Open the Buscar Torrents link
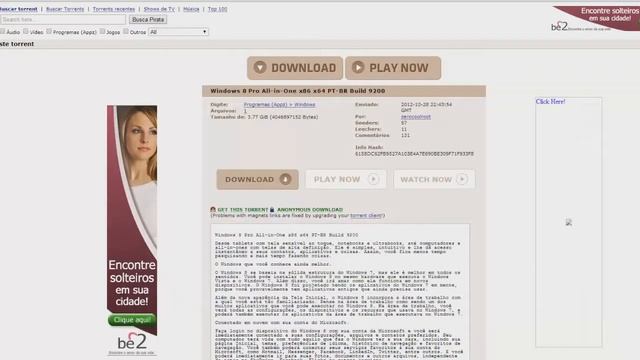The image size is (640, 360). pos(65,9)
